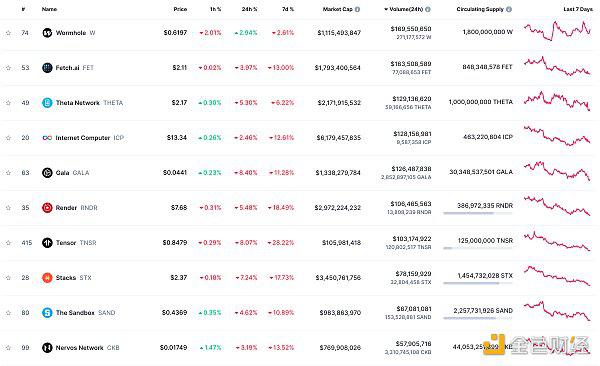Viewport: 600px width, 366px height.
Task: Click Render circulating supply progress bar
Action: (x=478, y=213)
